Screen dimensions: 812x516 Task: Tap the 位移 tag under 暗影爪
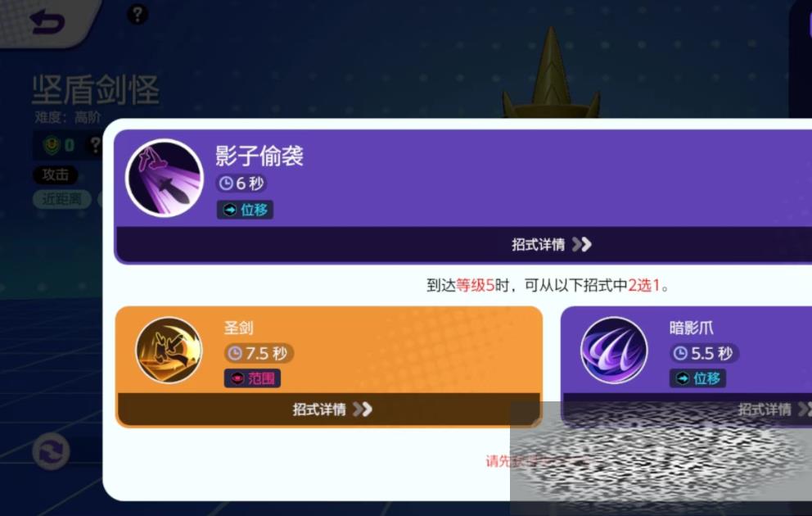(x=697, y=378)
